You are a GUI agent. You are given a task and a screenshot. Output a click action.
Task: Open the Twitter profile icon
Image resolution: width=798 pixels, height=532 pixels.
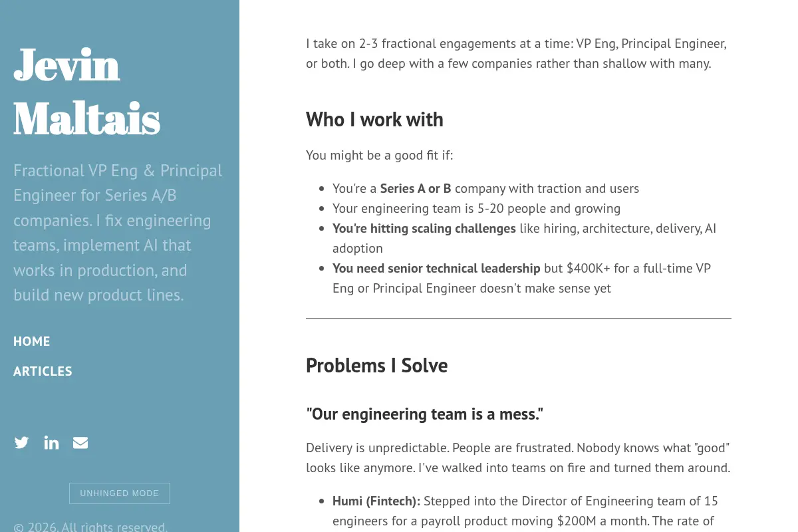22,443
